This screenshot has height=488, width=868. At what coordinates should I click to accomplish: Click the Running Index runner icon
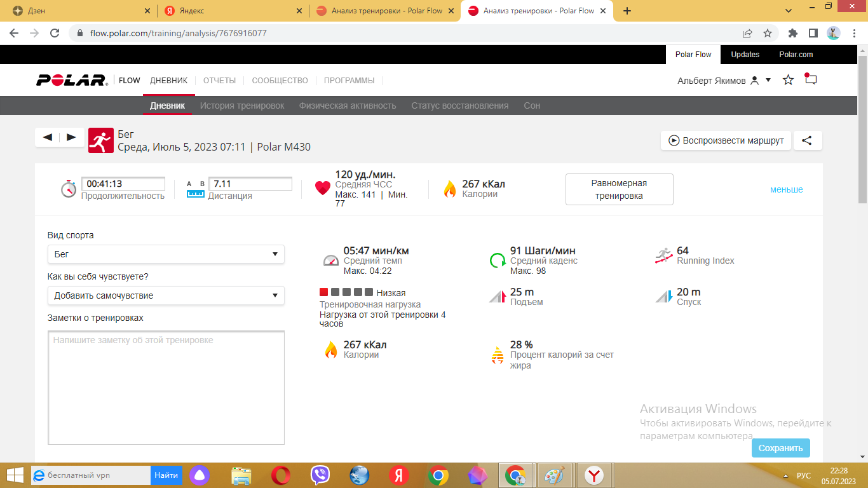(x=664, y=256)
